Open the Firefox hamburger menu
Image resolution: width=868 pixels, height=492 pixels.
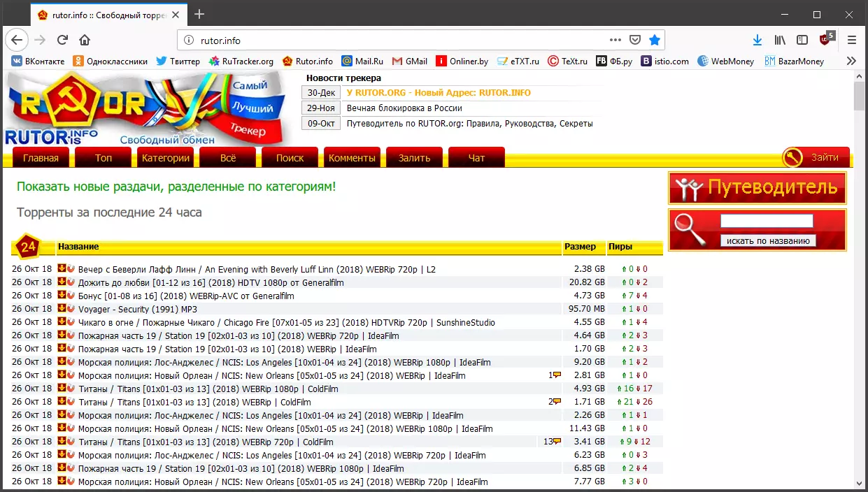pos(851,40)
